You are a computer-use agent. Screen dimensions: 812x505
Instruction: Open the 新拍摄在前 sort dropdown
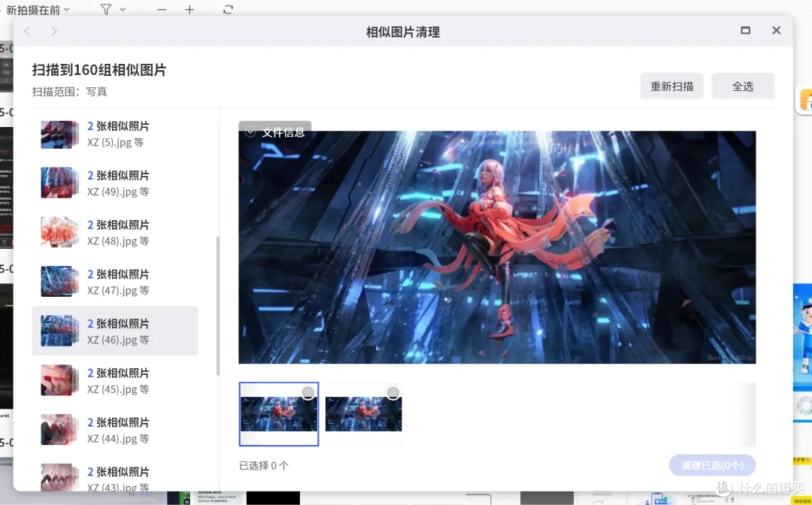(x=38, y=10)
